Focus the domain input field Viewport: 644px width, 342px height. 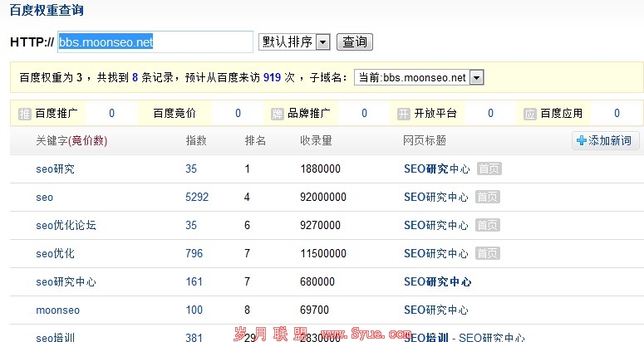155,42
